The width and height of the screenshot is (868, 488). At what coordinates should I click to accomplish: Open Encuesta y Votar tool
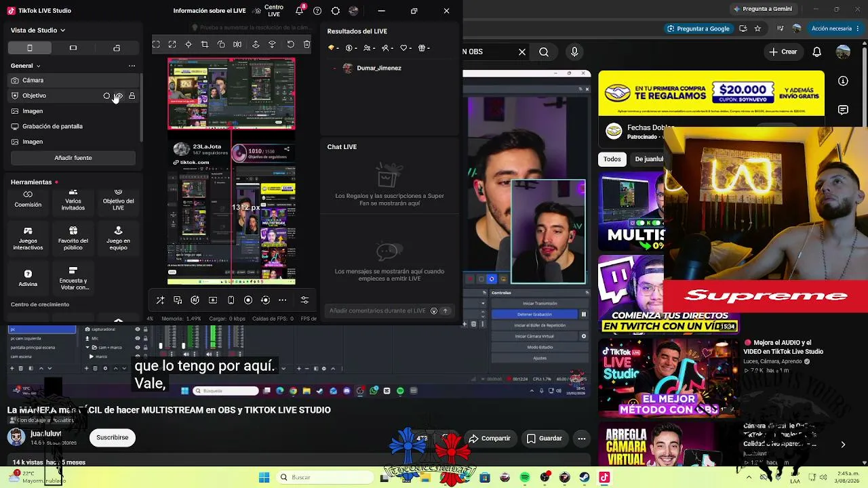tap(73, 279)
